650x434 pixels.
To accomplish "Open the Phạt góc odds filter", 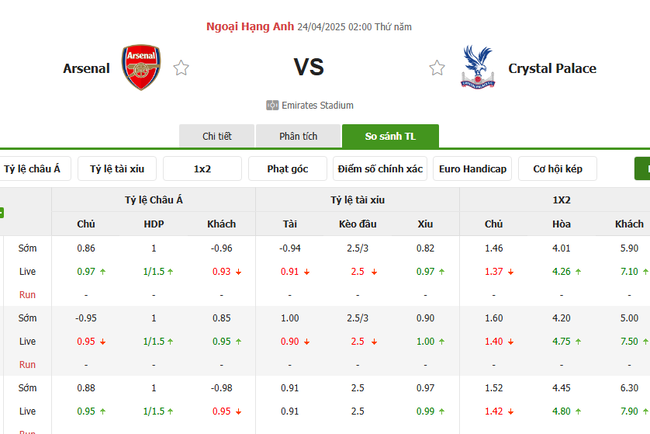I will (x=287, y=169).
